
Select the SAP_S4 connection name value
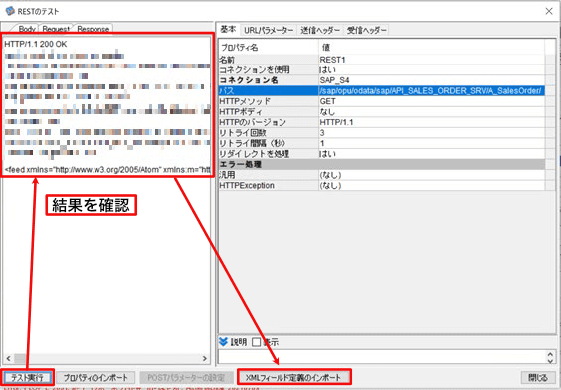(431, 80)
